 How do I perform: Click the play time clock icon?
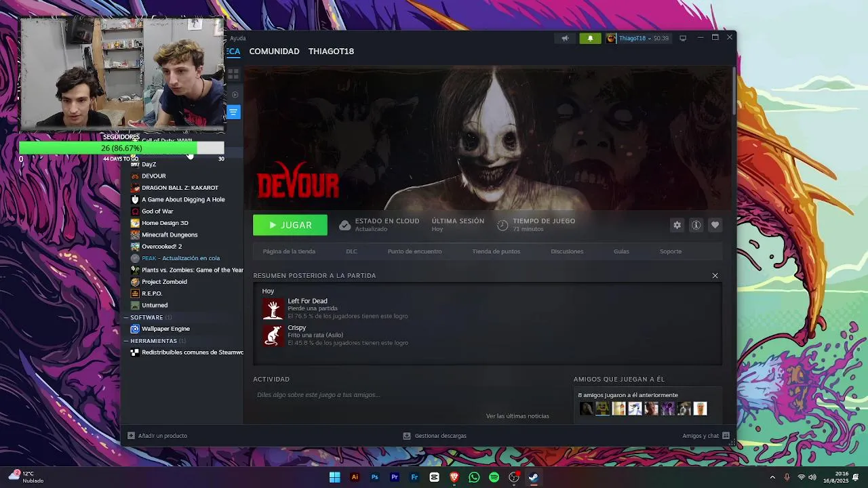[502, 225]
